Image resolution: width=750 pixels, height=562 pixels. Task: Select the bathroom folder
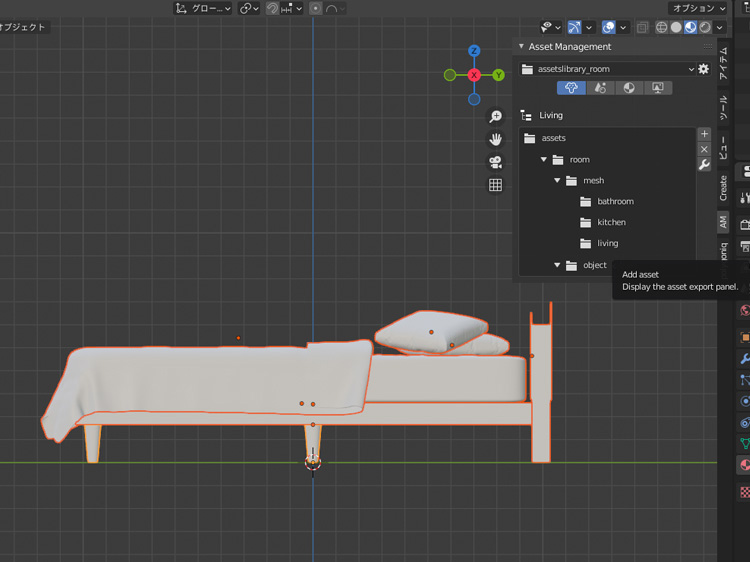coord(615,202)
